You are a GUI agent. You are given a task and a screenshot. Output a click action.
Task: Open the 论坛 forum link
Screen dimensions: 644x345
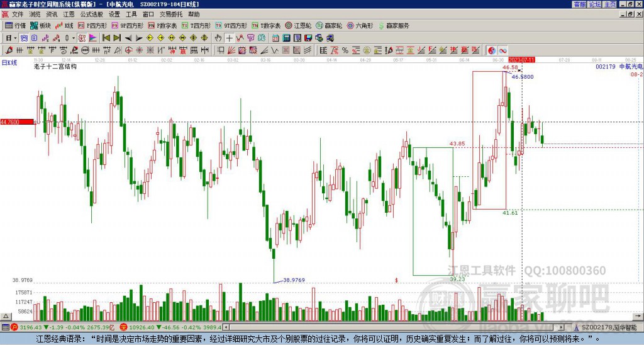tap(594, 4)
